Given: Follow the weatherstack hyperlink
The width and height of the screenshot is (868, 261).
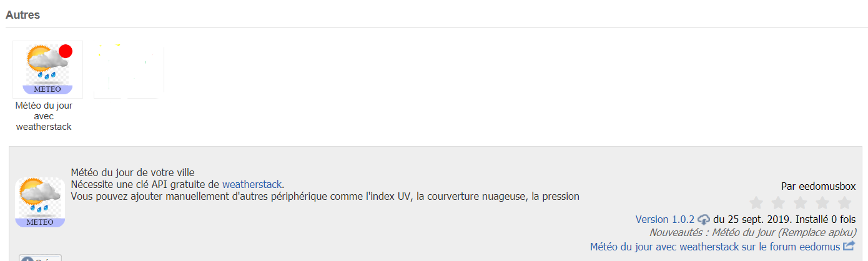Looking at the screenshot, I should point(252,184).
